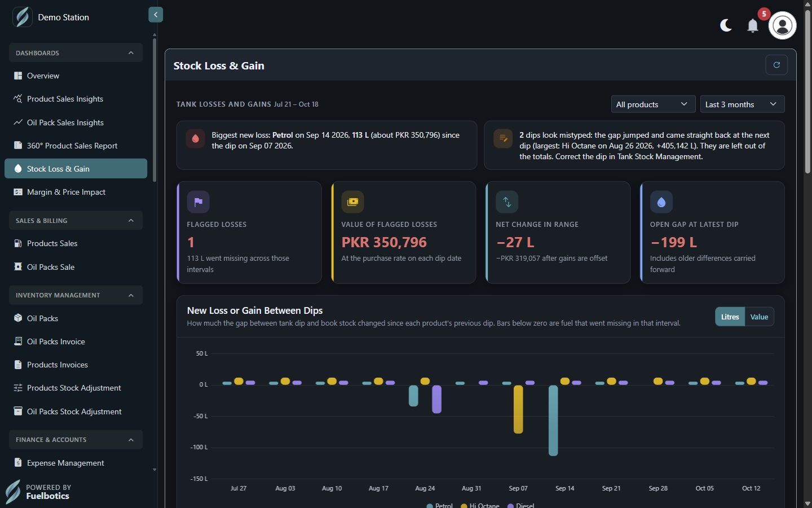812x508 pixels.
Task: Click the Product Sales Insights icon
Action: 18,99
